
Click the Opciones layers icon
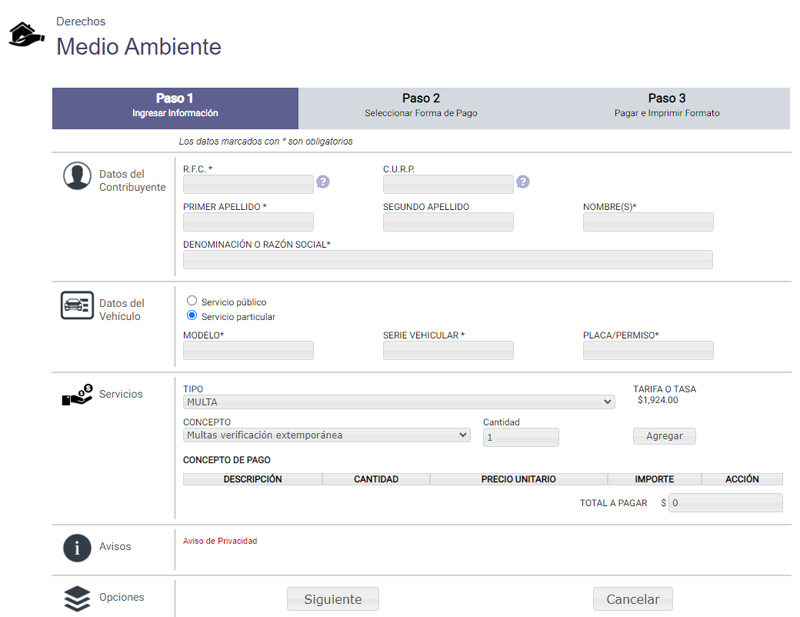pyautogui.click(x=77, y=598)
